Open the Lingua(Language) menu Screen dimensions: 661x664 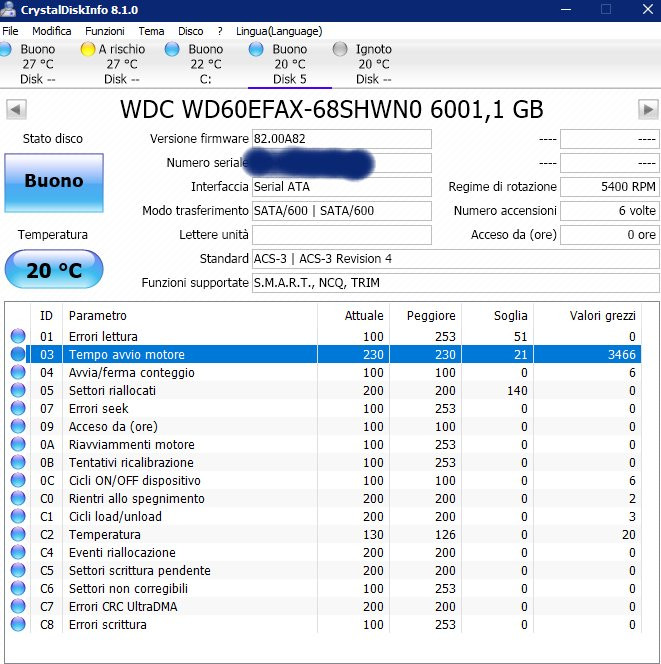click(x=279, y=31)
